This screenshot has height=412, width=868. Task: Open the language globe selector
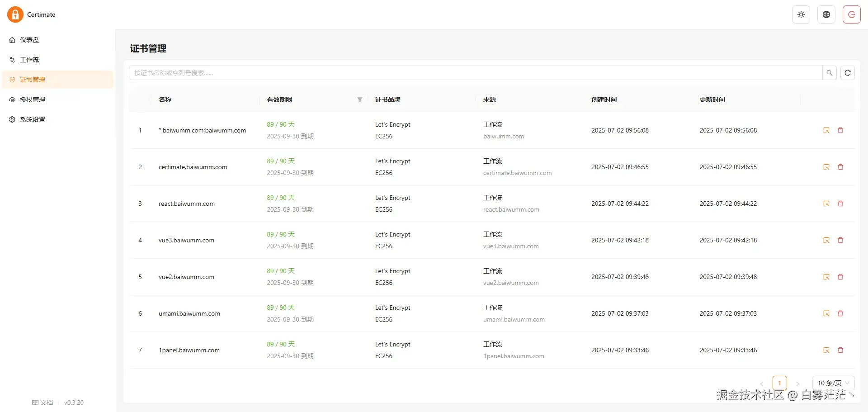[x=826, y=14]
